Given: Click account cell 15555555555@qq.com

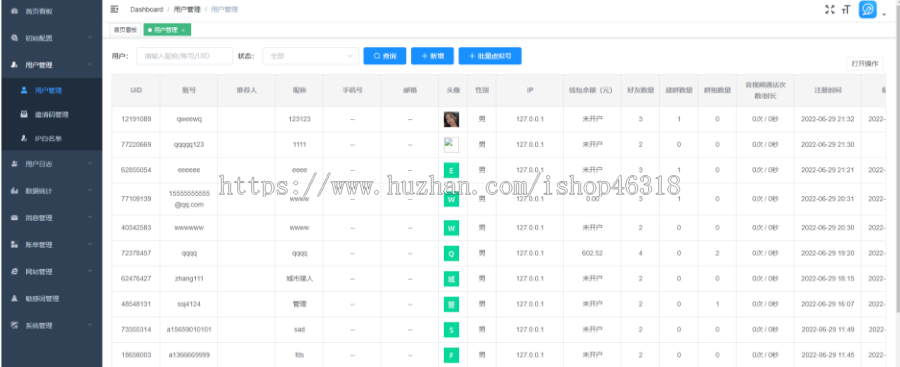Looking at the screenshot, I should [x=189, y=199].
